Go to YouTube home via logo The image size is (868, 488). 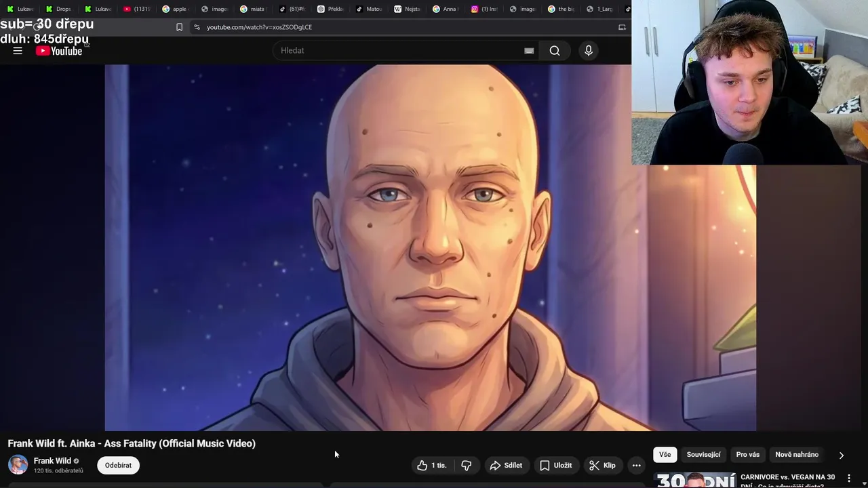click(59, 51)
